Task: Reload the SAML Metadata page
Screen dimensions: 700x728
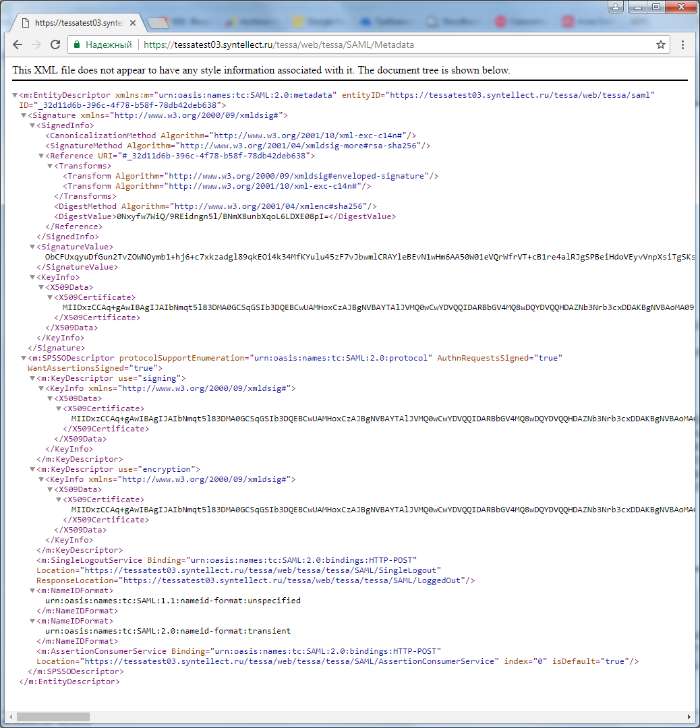Action: pyautogui.click(x=55, y=45)
